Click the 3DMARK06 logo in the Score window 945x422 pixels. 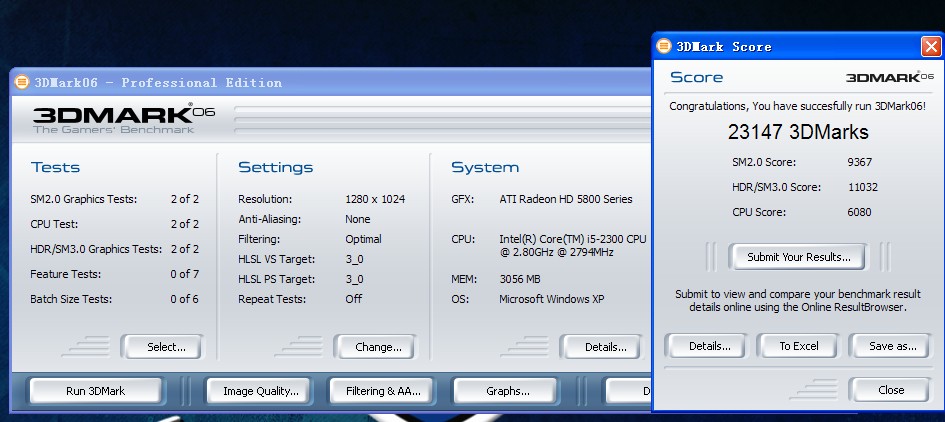tap(890, 77)
